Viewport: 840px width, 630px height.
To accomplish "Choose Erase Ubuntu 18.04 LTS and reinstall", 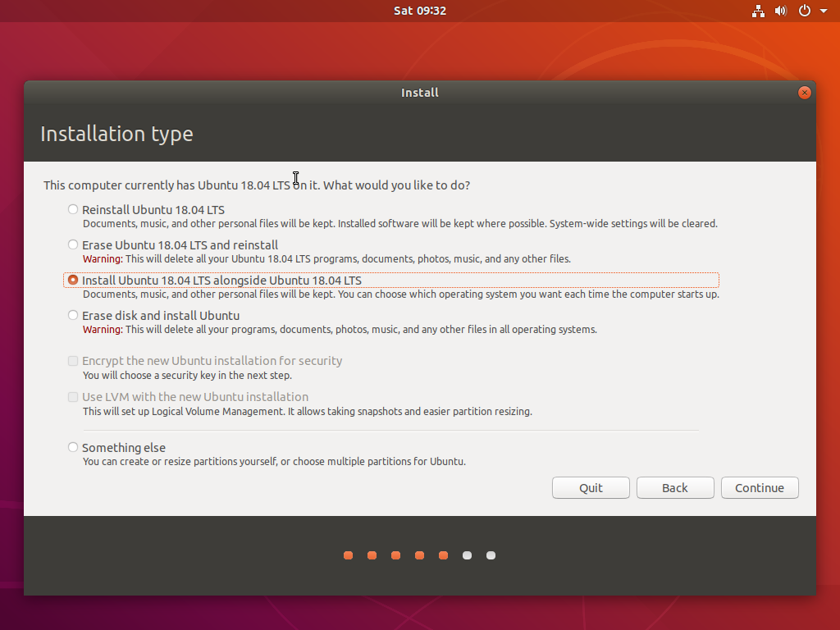I will 73,244.
